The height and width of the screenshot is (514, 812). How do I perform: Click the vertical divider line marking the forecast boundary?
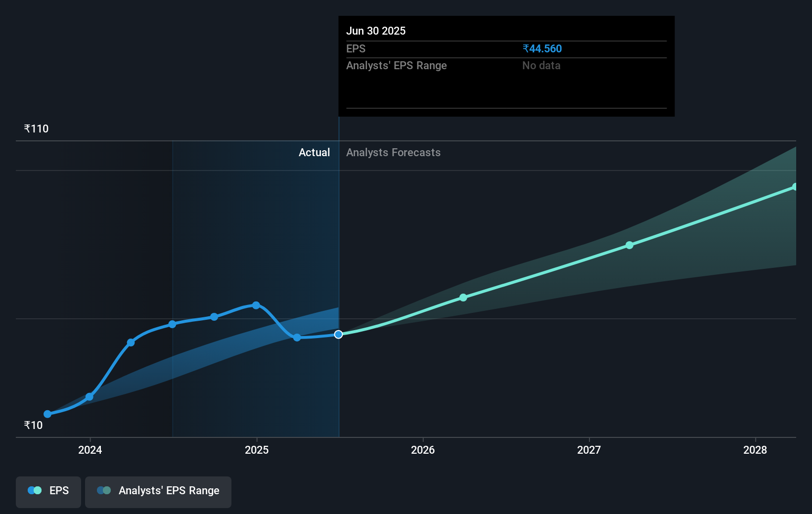pos(339,277)
